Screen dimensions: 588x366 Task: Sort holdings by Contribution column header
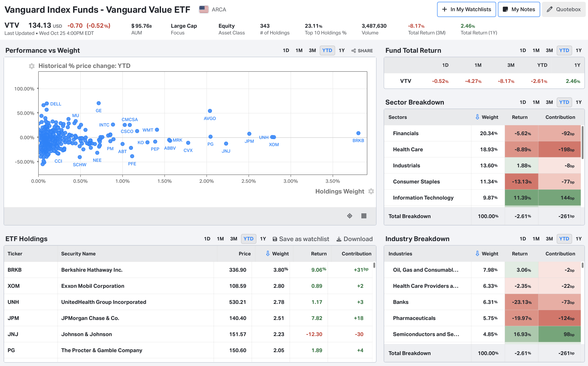(356, 253)
